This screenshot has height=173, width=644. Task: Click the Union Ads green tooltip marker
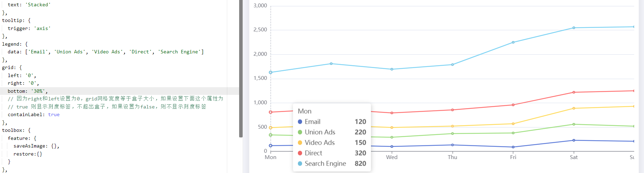coord(300,132)
